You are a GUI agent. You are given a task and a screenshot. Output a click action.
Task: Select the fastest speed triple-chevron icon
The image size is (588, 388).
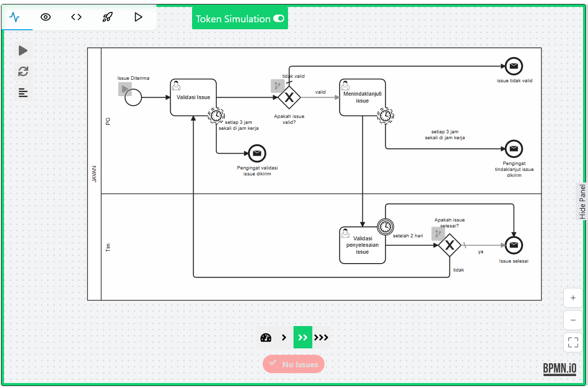322,337
